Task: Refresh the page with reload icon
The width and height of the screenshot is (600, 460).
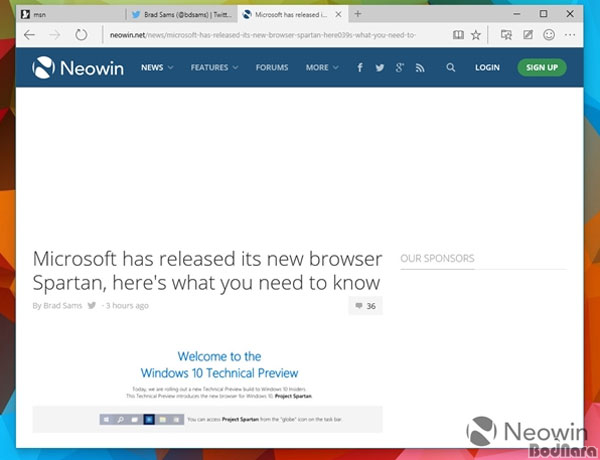Action: [x=81, y=35]
